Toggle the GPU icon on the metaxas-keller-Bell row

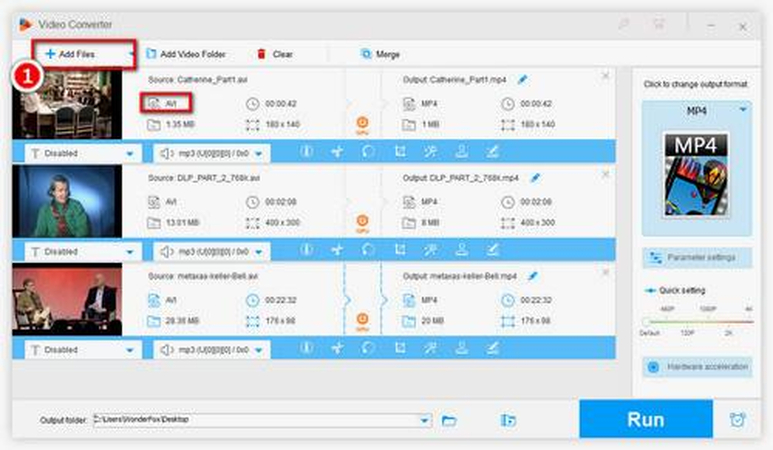(x=362, y=321)
